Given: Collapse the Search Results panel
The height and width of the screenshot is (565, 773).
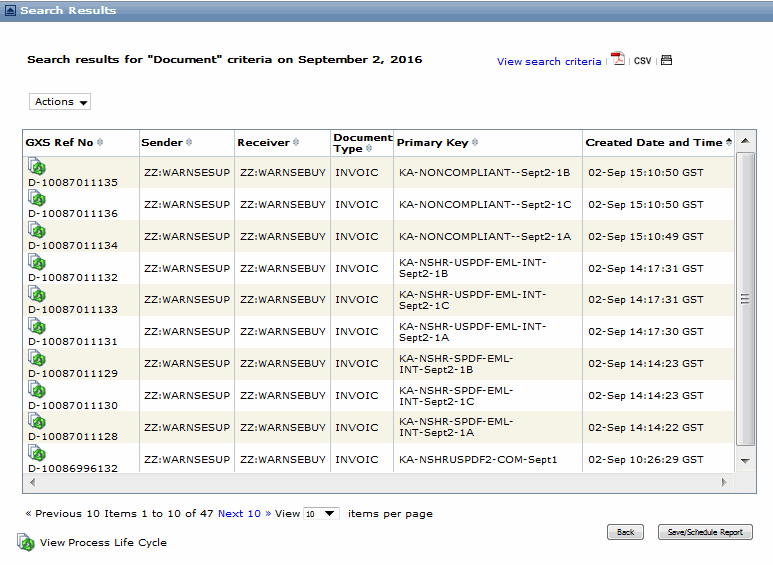Looking at the screenshot, I should pos(10,10).
